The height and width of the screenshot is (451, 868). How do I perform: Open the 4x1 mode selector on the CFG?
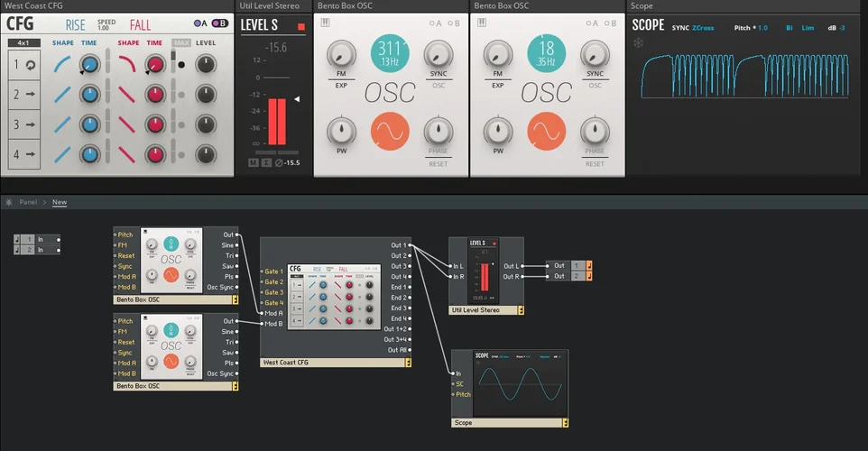tap(23, 42)
